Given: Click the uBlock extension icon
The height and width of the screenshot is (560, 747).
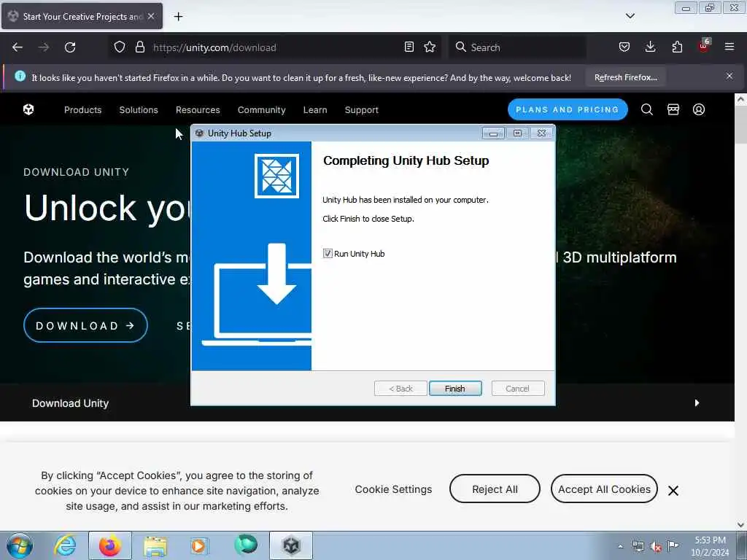Looking at the screenshot, I should pyautogui.click(x=704, y=46).
